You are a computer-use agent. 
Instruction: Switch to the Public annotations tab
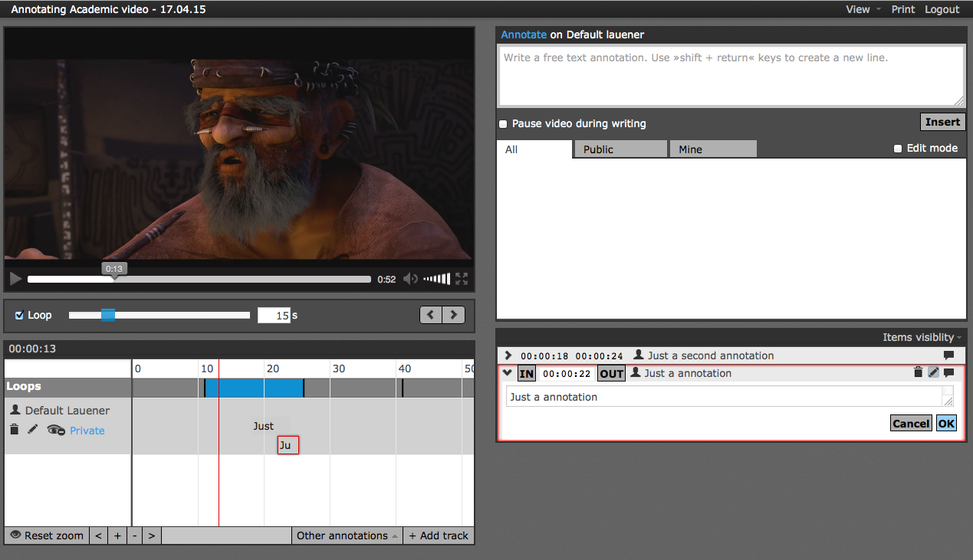coord(620,149)
